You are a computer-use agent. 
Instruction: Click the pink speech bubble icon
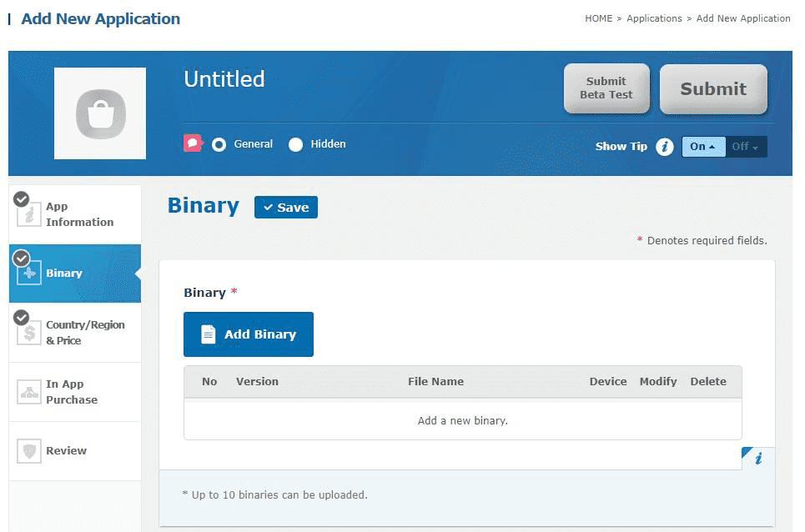pos(193,143)
